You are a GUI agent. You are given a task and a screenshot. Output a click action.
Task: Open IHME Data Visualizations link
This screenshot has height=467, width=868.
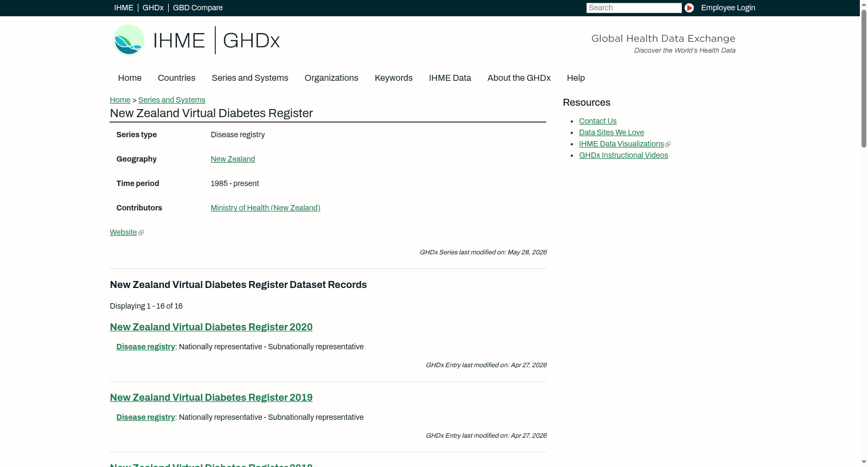pyautogui.click(x=621, y=144)
